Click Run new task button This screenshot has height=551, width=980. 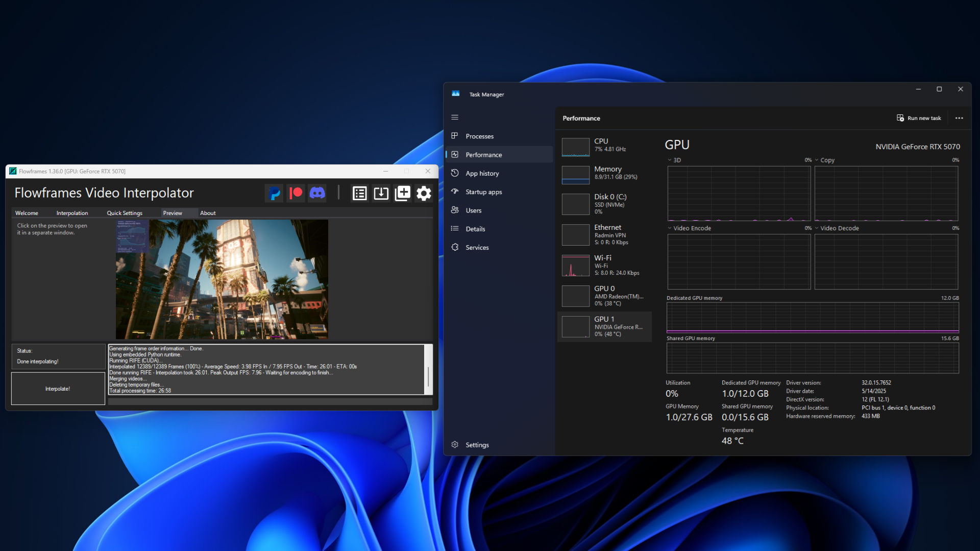(919, 118)
